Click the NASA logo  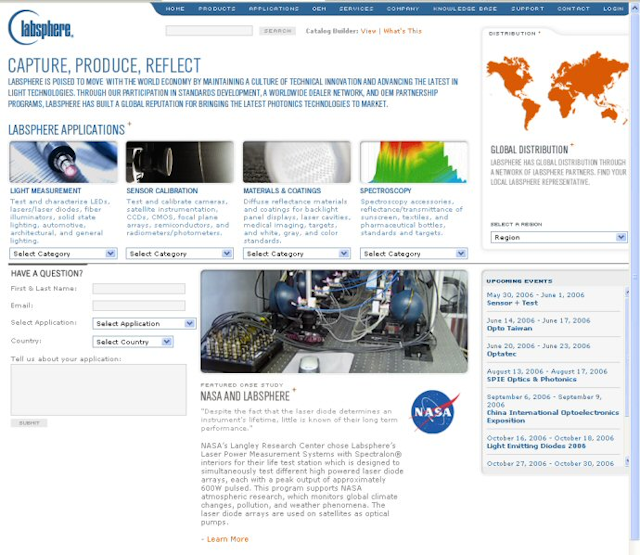click(435, 412)
